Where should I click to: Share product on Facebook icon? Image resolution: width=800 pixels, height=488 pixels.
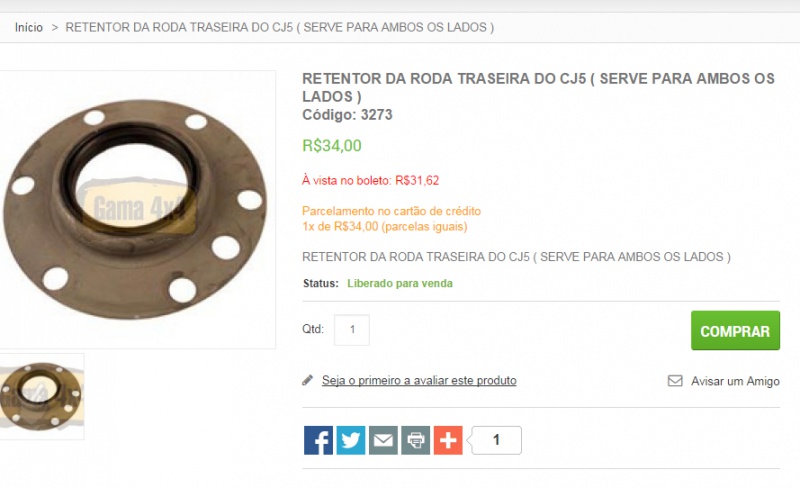coord(318,440)
